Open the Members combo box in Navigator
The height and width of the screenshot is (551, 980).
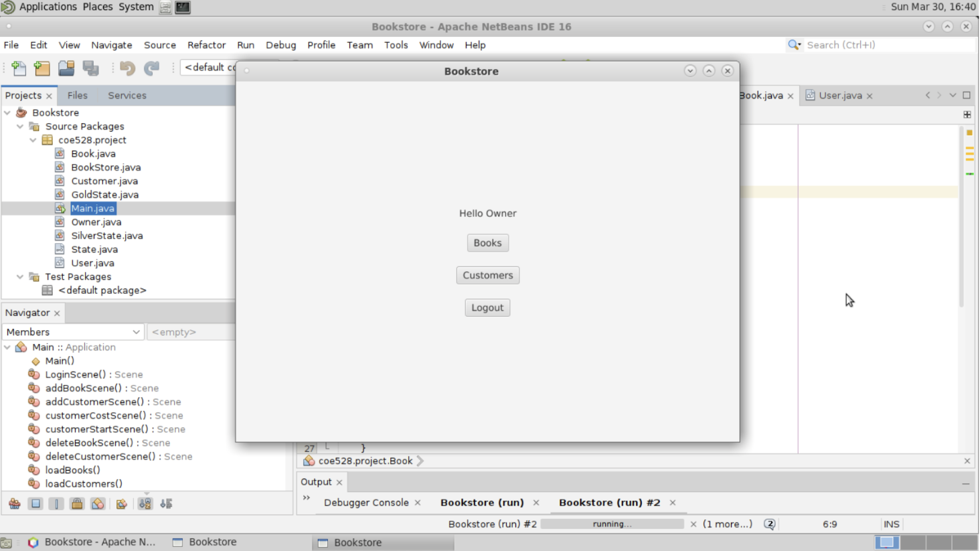(137, 331)
